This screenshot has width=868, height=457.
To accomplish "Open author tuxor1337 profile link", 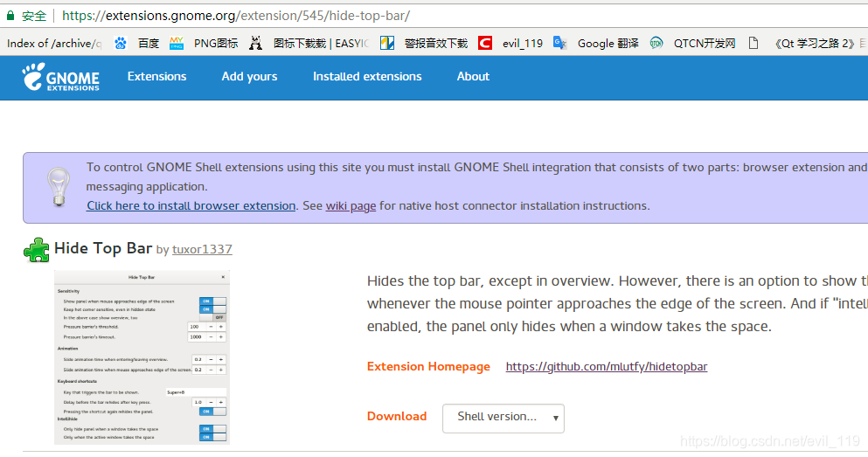I will click(x=202, y=250).
